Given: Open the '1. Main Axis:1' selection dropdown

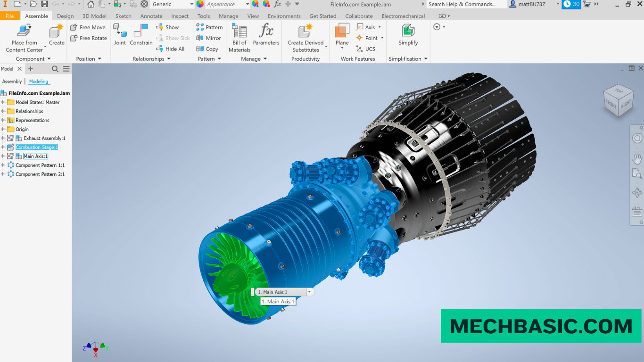Looking at the screenshot, I should (309, 292).
